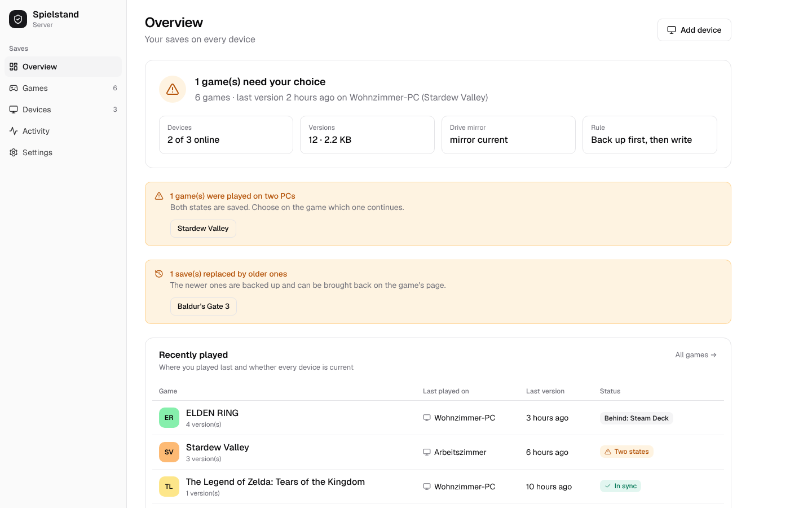This screenshot has height=508, width=812.
Task: Click the Overview grid icon in sidebar
Action: [14, 67]
